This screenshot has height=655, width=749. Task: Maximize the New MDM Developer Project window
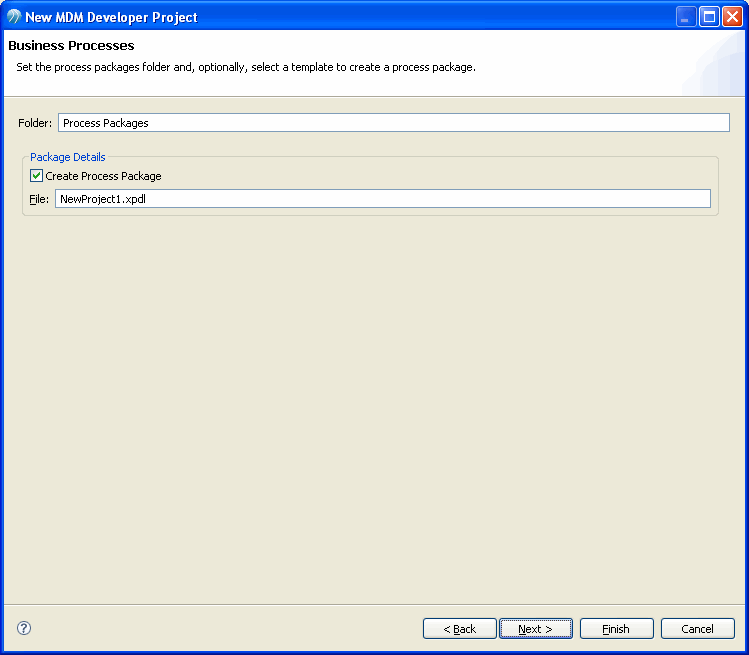click(709, 17)
